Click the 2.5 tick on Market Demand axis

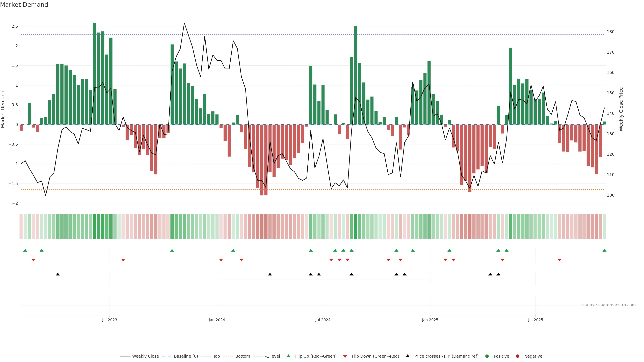click(x=15, y=26)
